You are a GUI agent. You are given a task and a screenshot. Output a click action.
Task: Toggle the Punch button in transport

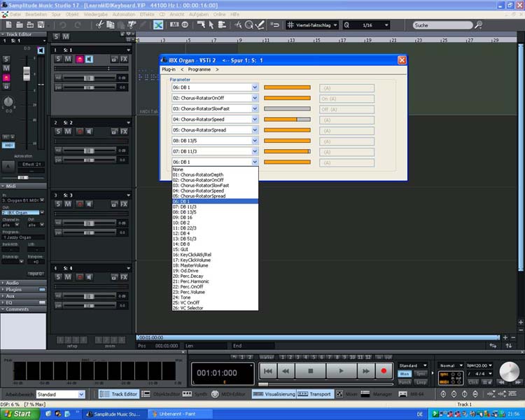[x=405, y=382]
